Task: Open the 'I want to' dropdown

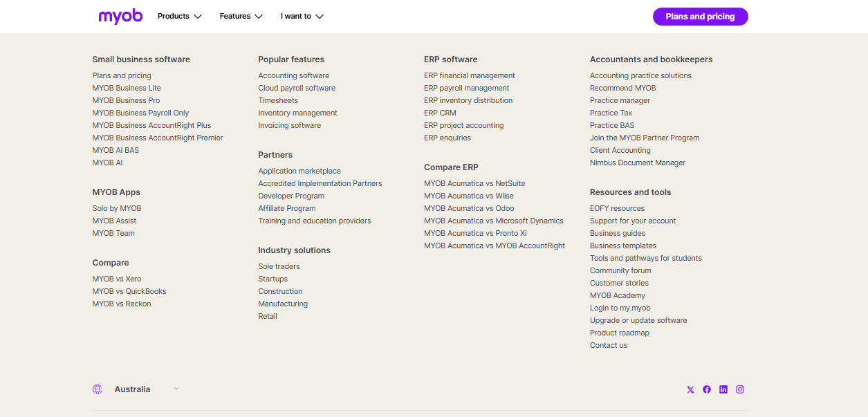Action: click(301, 16)
